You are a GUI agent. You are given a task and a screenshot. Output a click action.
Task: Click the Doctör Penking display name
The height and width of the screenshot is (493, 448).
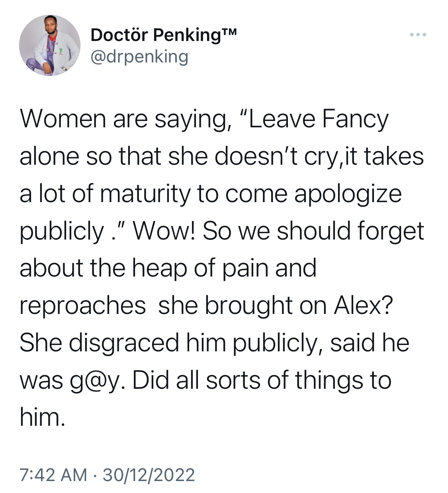[x=156, y=35]
